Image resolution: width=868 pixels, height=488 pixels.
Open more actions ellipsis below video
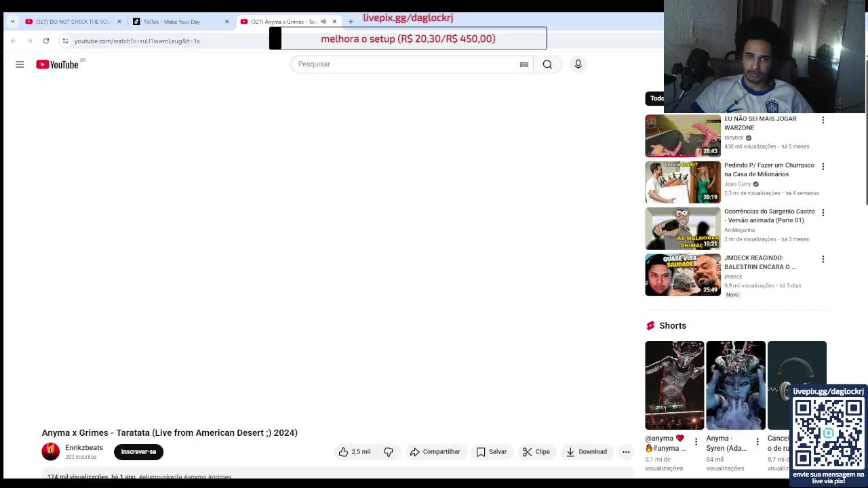[x=626, y=452]
